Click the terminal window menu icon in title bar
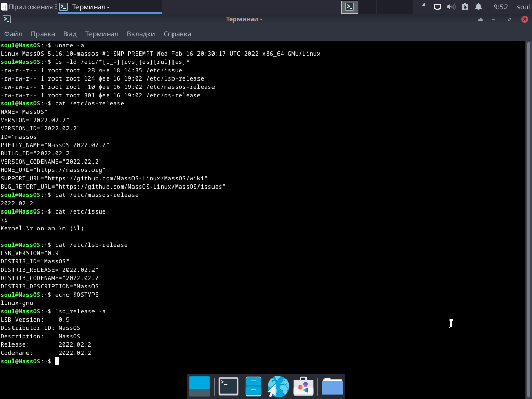This screenshot has width=532, height=399. (x=7, y=19)
